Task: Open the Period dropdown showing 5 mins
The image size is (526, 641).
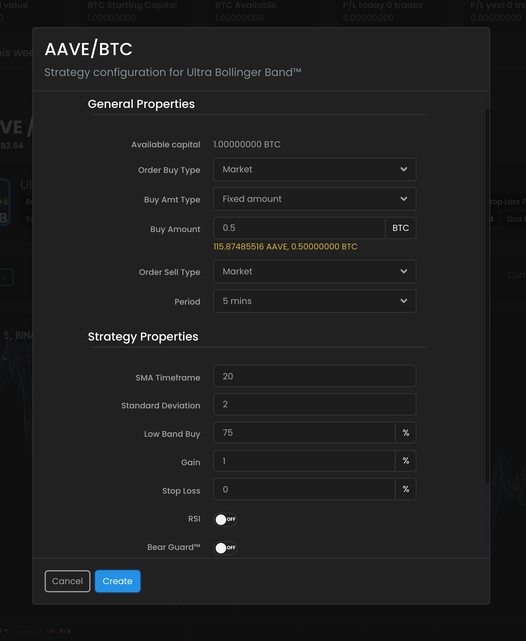Action: pos(315,301)
